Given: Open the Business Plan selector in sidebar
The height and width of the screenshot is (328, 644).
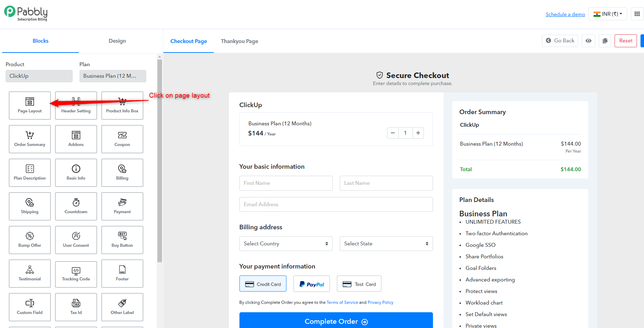Looking at the screenshot, I should tap(113, 76).
